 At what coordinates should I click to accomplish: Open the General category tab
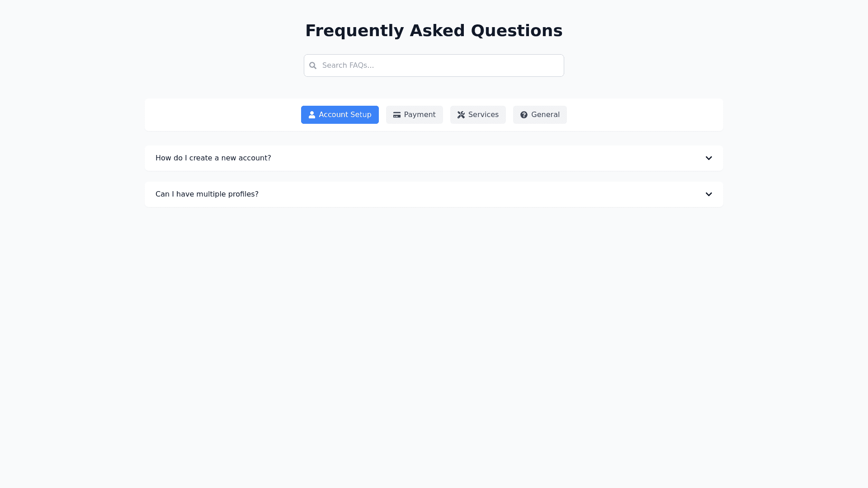point(540,115)
